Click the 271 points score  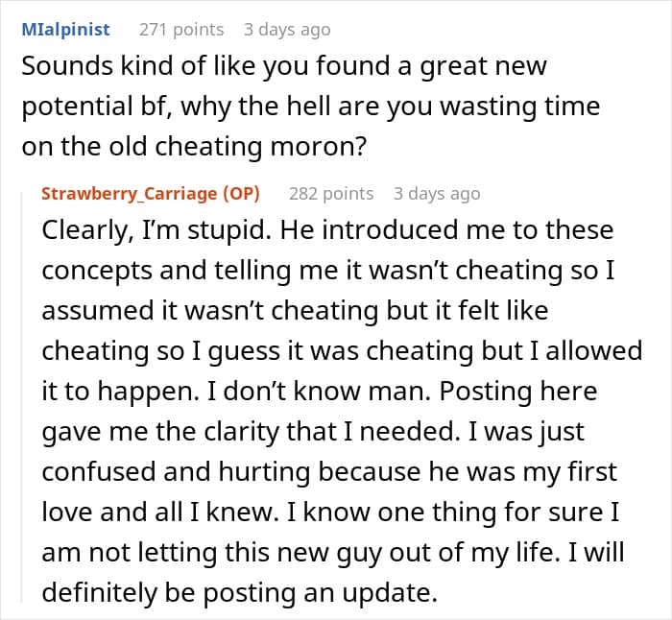click(181, 30)
